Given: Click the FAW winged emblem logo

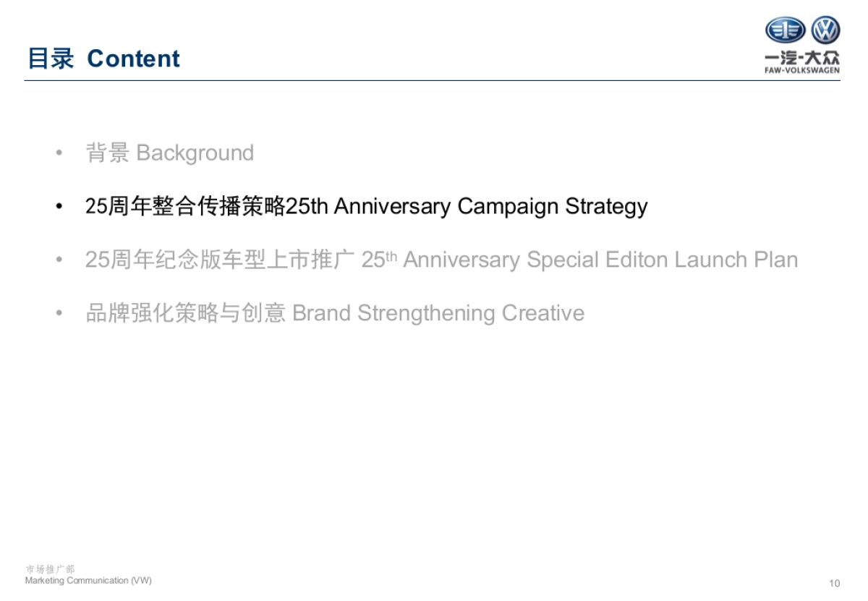Looking at the screenshot, I should tap(785, 30).
